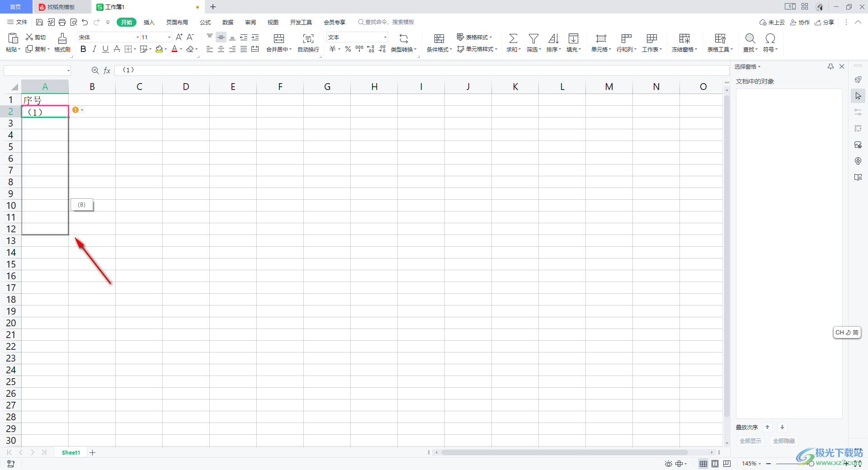
Task: Add a new sheet with plus button
Action: pyautogui.click(x=93, y=452)
